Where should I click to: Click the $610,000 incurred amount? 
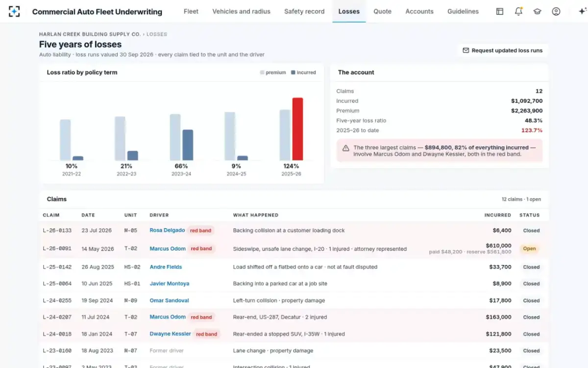pos(498,245)
